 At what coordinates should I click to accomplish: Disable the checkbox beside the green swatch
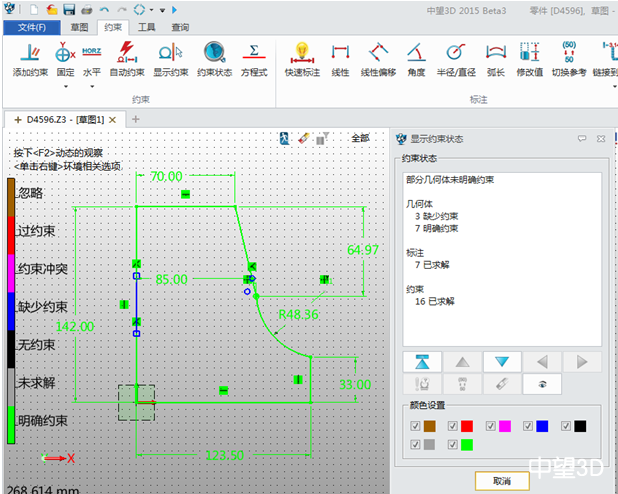(x=454, y=444)
